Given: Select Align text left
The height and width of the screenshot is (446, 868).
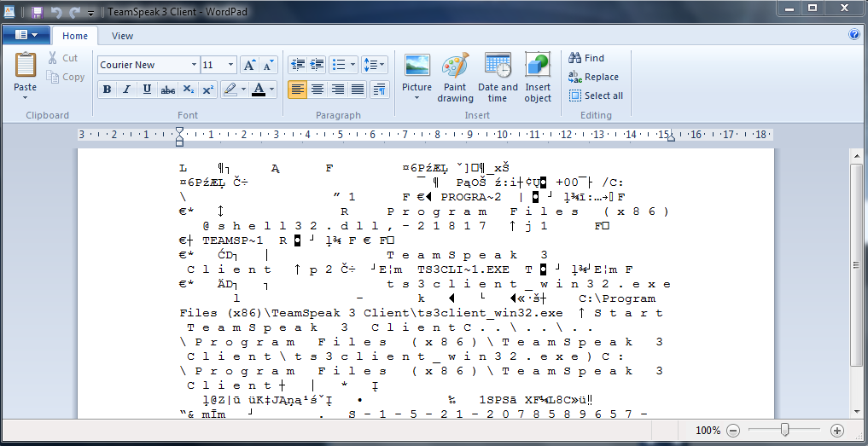Looking at the screenshot, I should point(297,90).
